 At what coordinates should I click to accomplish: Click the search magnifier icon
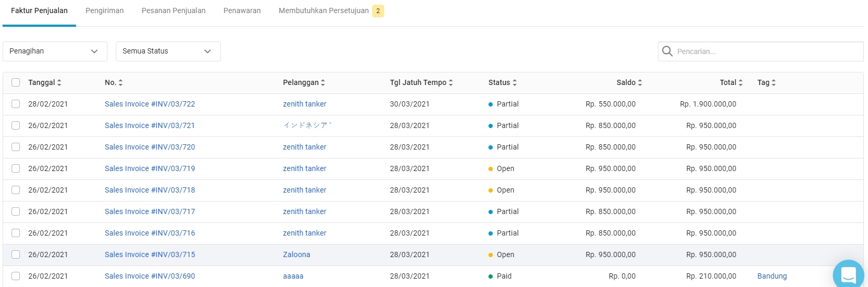667,51
